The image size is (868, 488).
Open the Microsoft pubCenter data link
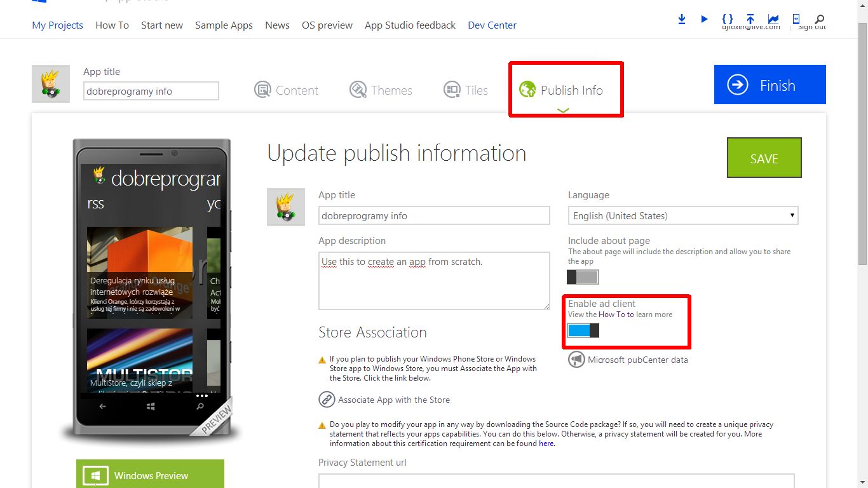(x=638, y=360)
